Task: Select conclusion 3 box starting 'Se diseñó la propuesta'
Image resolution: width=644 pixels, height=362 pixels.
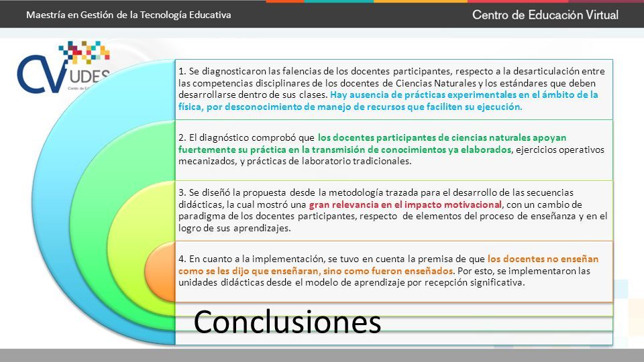Action: pos(394,210)
